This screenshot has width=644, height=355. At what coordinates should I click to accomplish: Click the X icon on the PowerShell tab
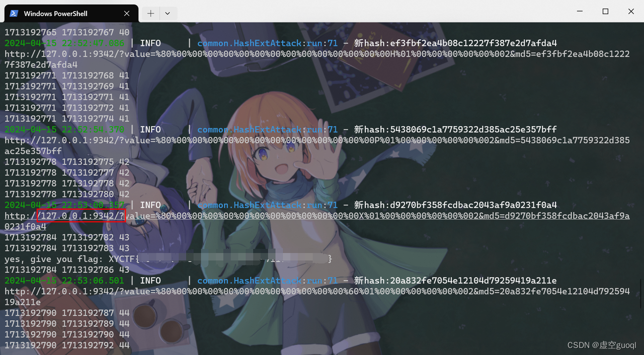(127, 13)
